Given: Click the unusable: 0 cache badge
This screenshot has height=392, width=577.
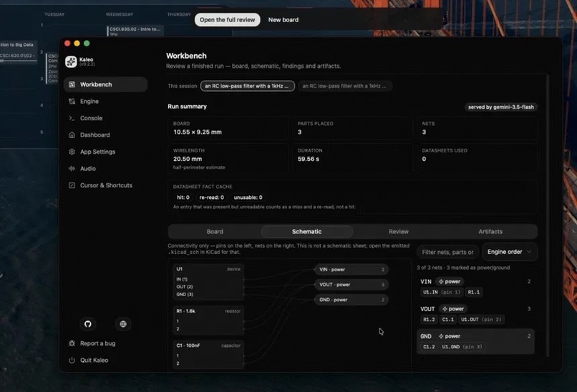Looking at the screenshot, I should pos(248,197).
